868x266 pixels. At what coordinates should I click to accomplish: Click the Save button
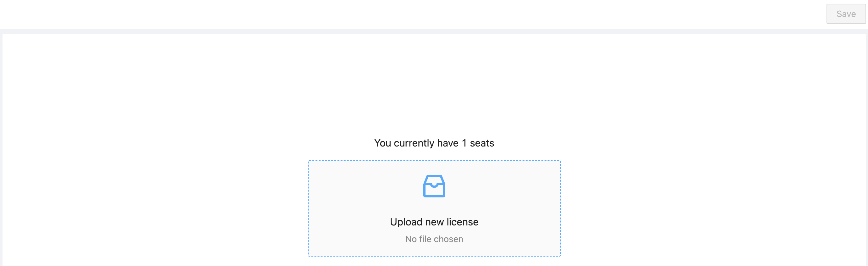click(x=845, y=14)
